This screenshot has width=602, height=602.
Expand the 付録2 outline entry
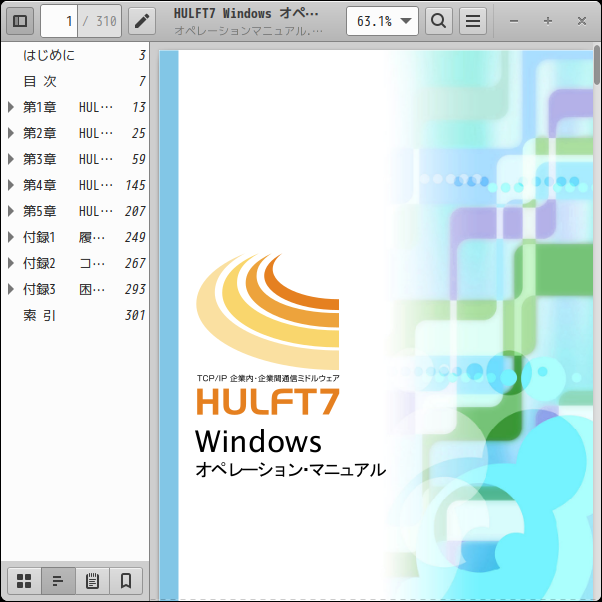point(11,263)
